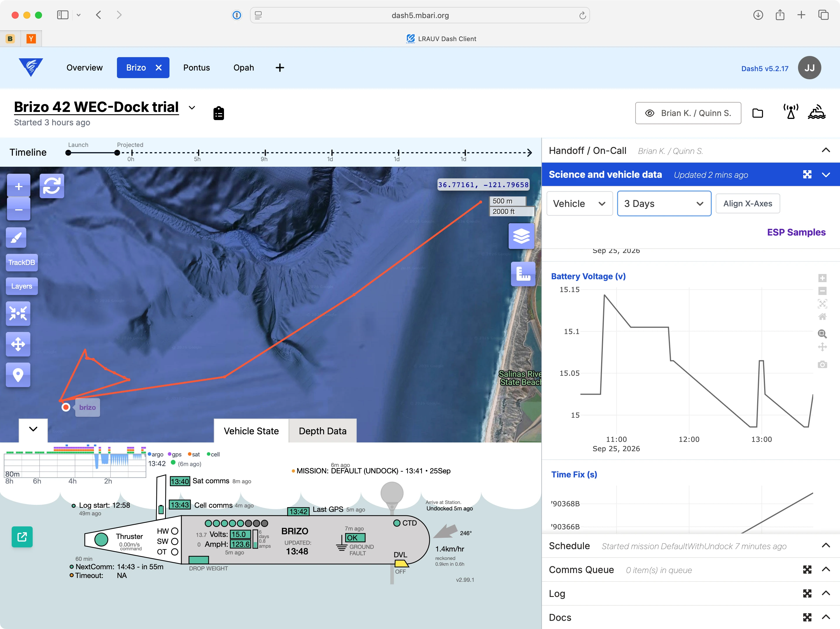Click the ship vessel icon
Screen dimensions: 840x629
click(x=816, y=112)
